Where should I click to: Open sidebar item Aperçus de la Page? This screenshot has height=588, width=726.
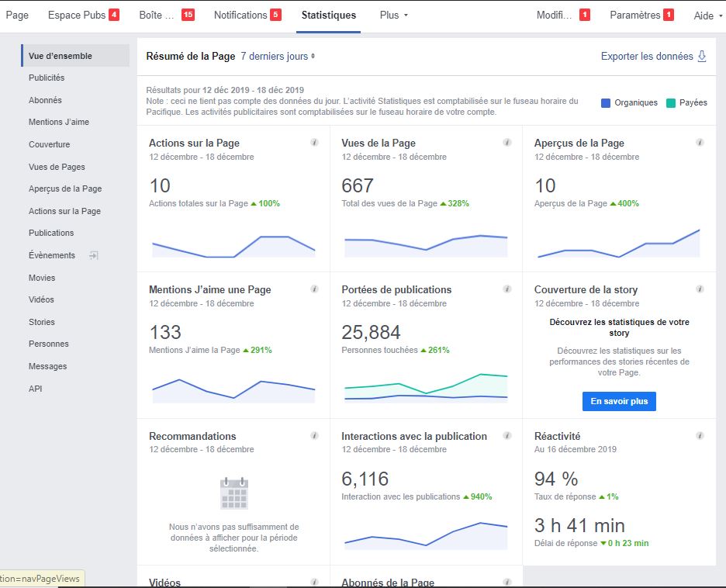(x=65, y=189)
